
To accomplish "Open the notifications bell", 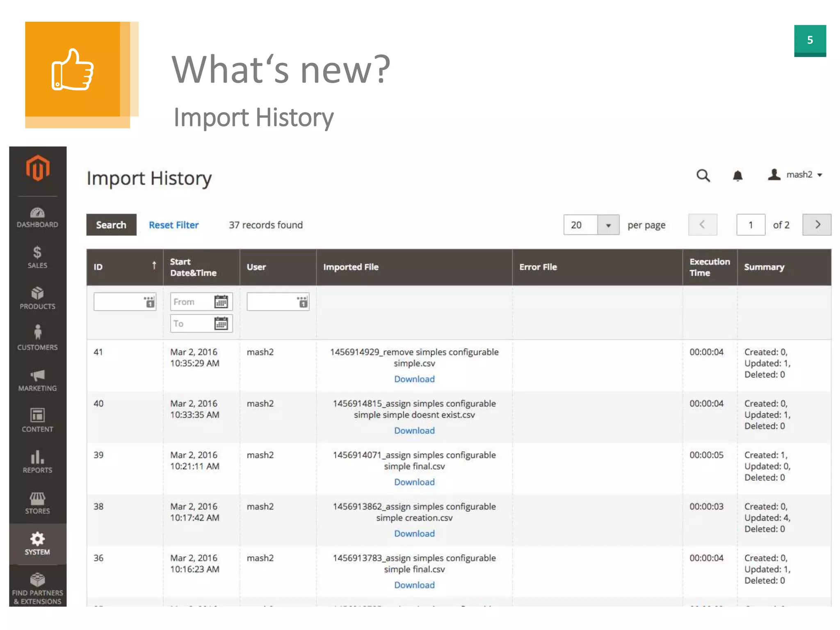I will pos(737,176).
